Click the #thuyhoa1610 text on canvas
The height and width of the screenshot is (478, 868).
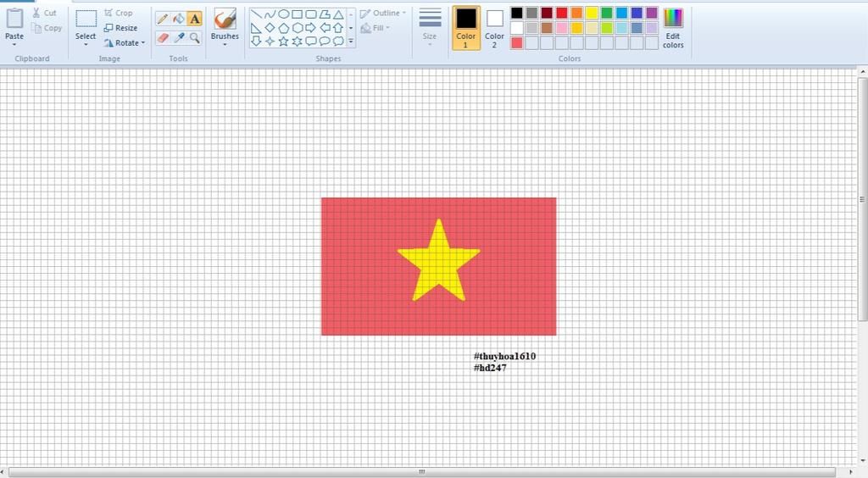click(504, 356)
